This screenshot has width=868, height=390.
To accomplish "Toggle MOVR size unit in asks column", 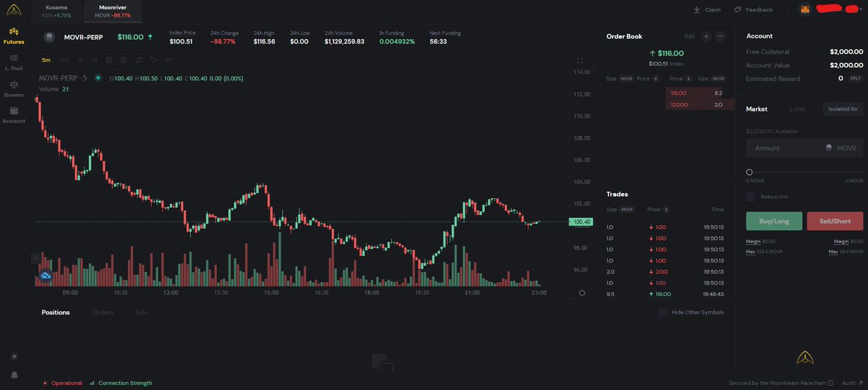I will click(718, 78).
